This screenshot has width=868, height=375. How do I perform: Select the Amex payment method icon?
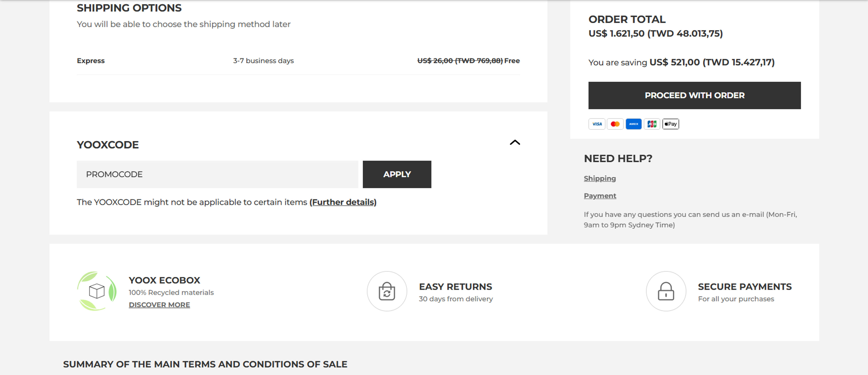(x=634, y=124)
